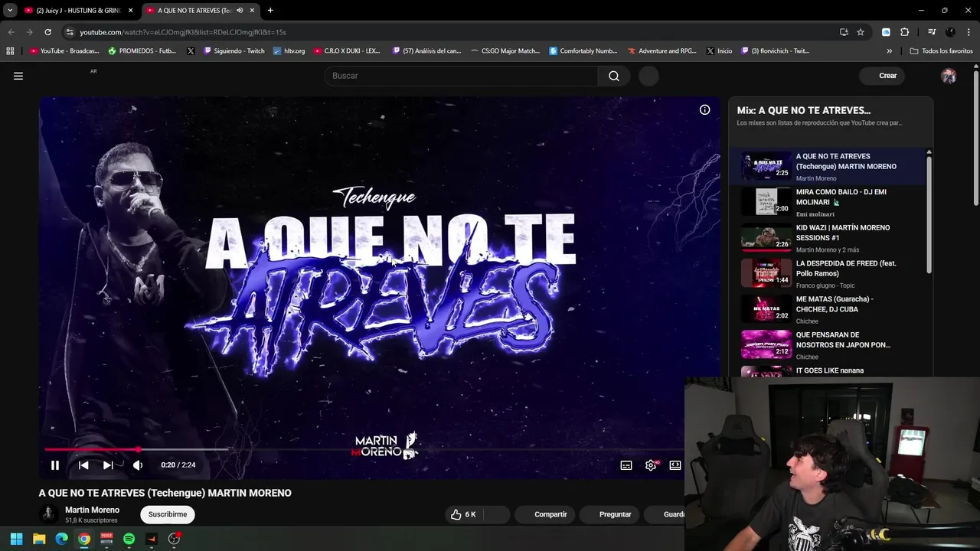
Task: Open Adventure and RPG... bookmark
Action: [x=661, y=51]
